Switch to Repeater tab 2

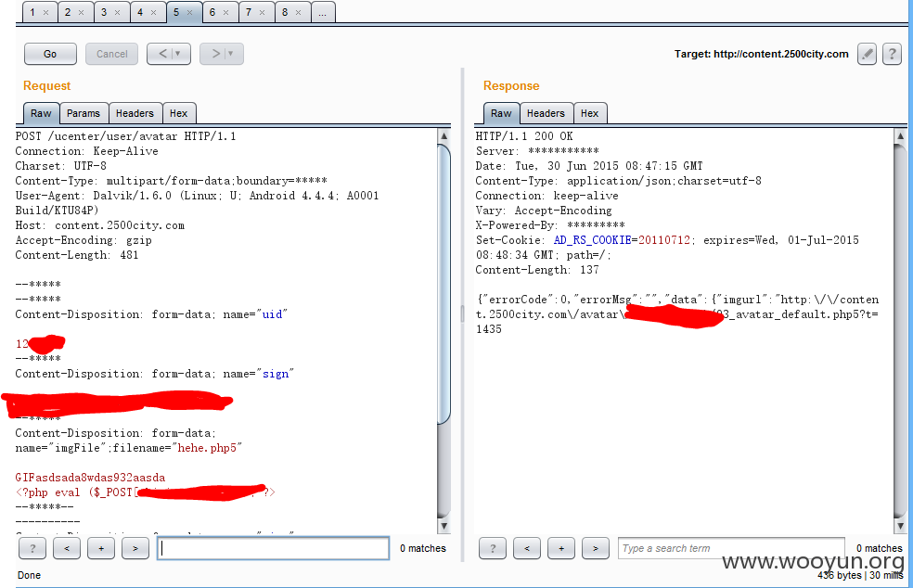coord(68,12)
